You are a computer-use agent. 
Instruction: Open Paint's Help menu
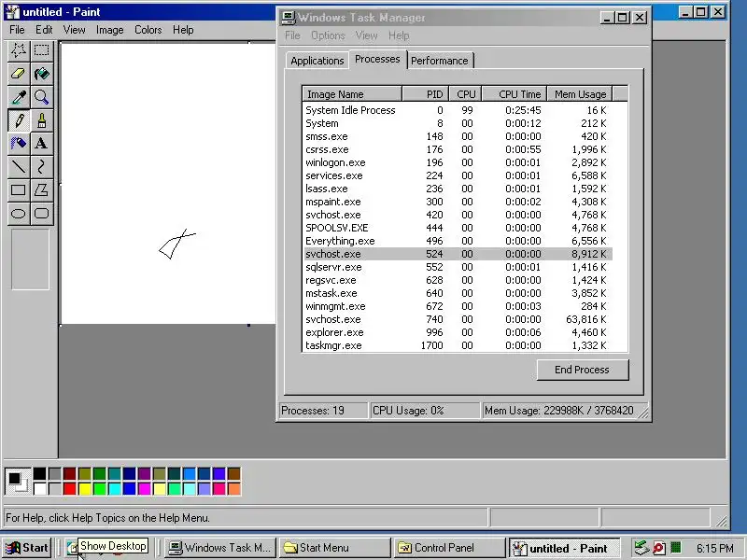click(183, 30)
